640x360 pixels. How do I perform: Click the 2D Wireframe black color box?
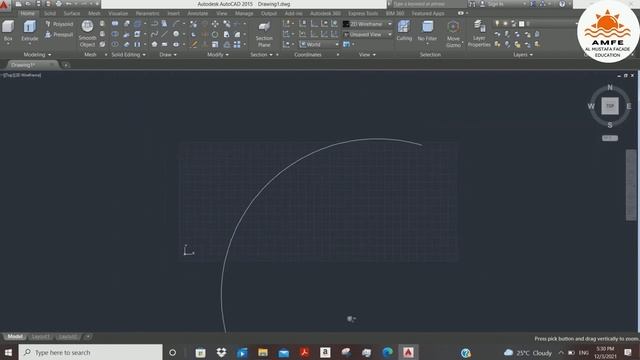coord(346,24)
